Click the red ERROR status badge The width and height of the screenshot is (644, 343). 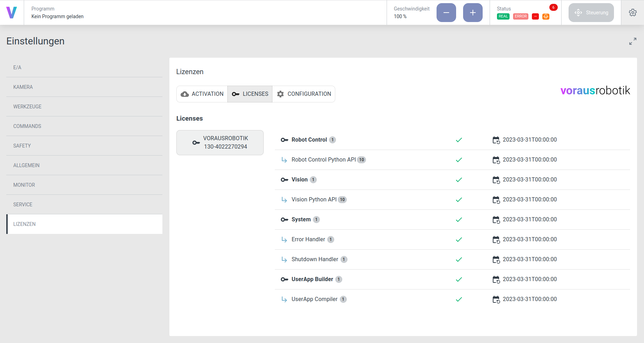520,16
